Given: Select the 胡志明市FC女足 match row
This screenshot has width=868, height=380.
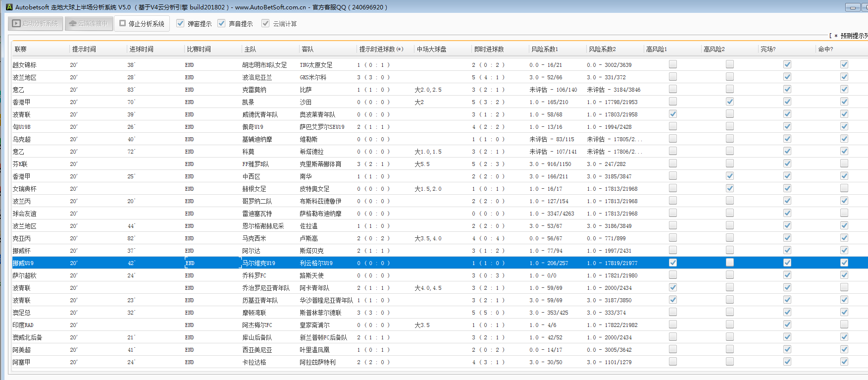Looking at the screenshot, I should [x=264, y=65].
